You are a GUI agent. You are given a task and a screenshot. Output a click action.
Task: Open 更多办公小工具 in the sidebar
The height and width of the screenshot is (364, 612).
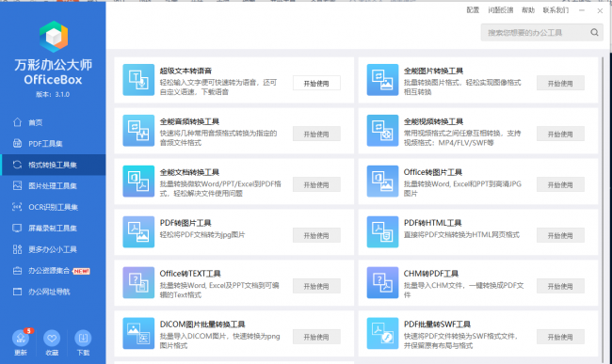pos(53,249)
